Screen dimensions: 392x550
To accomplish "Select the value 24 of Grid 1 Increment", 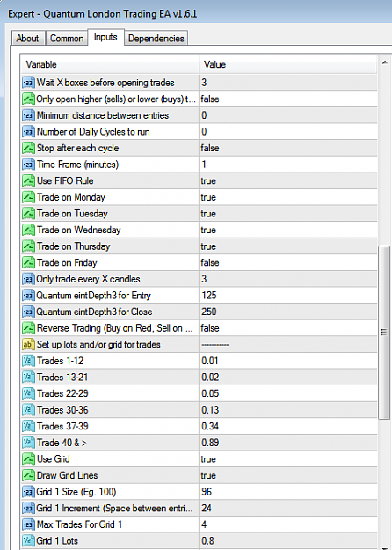I will point(207,509).
